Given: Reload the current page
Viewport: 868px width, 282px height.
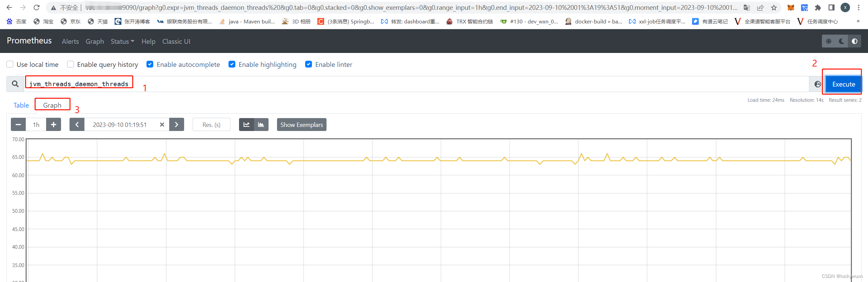Looking at the screenshot, I should [x=37, y=7].
